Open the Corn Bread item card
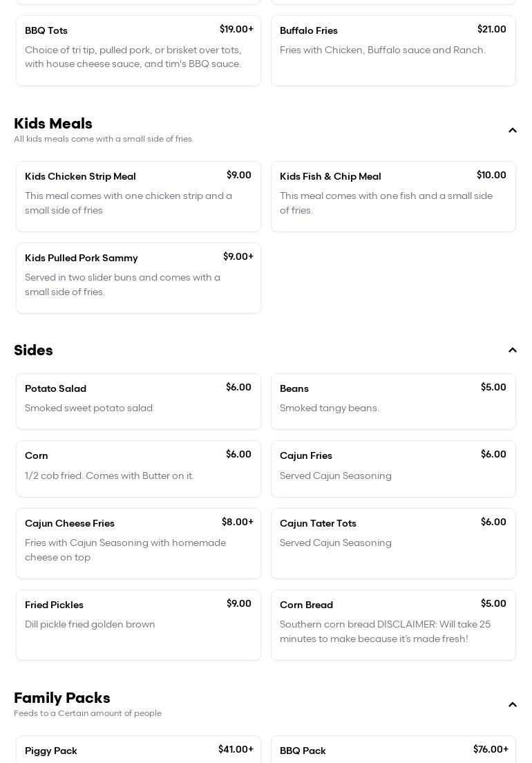 [x=393, y=625]
